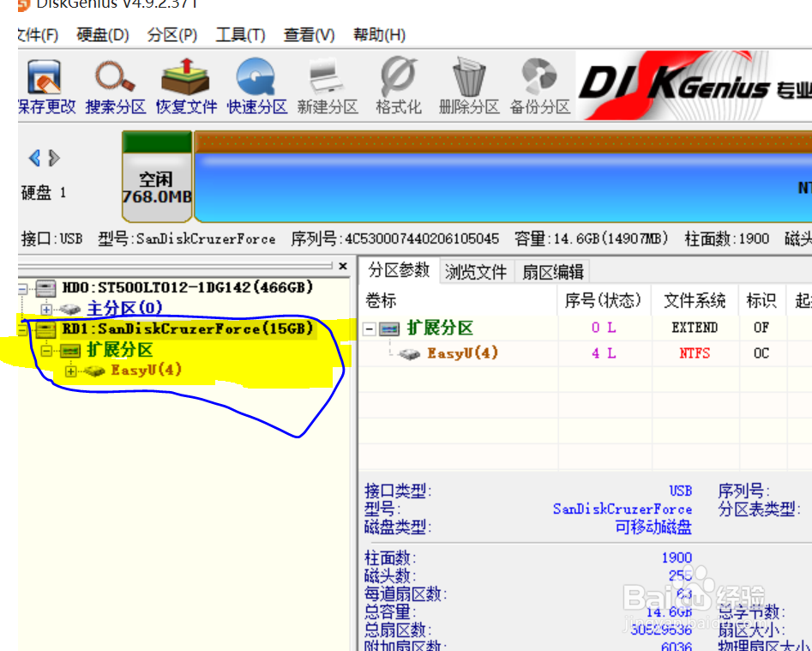Click the HD0 hard disk icon in tree

(45, 288)
